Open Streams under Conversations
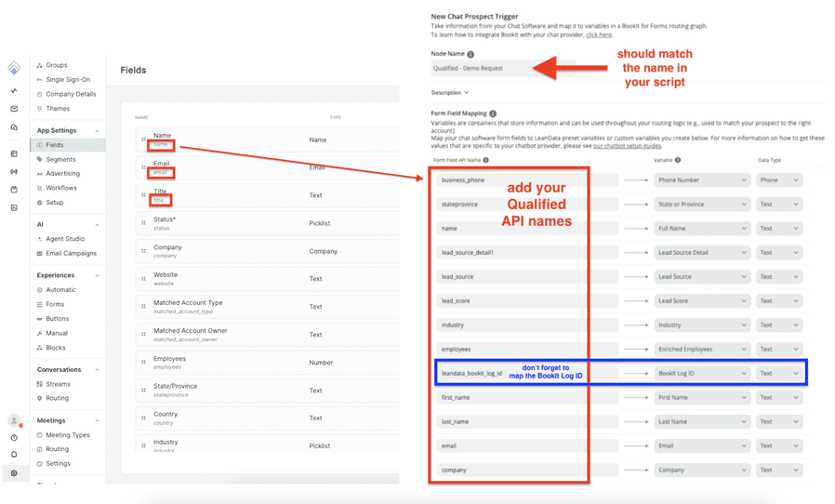This screenshot has width=835, height=504. (58, 384)
